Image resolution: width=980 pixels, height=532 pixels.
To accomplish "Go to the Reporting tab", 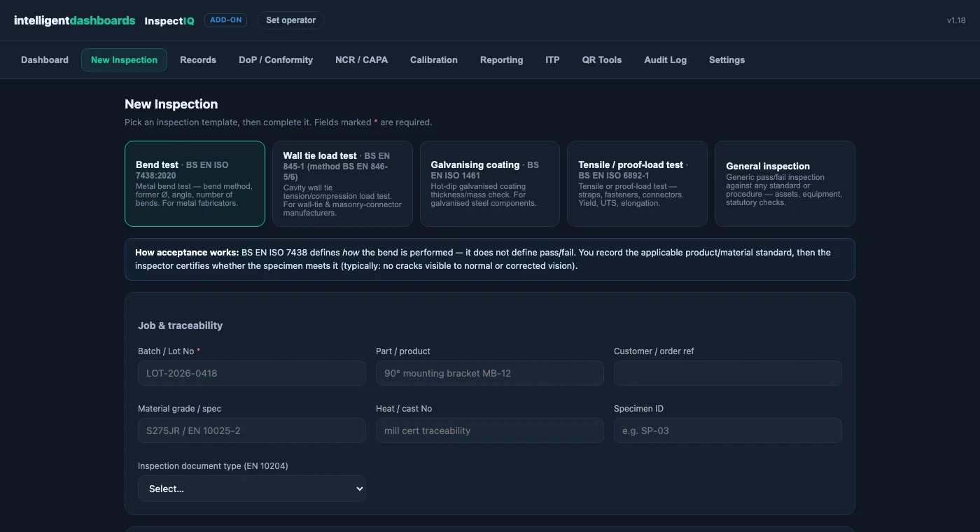I will (x=501, y=60).
